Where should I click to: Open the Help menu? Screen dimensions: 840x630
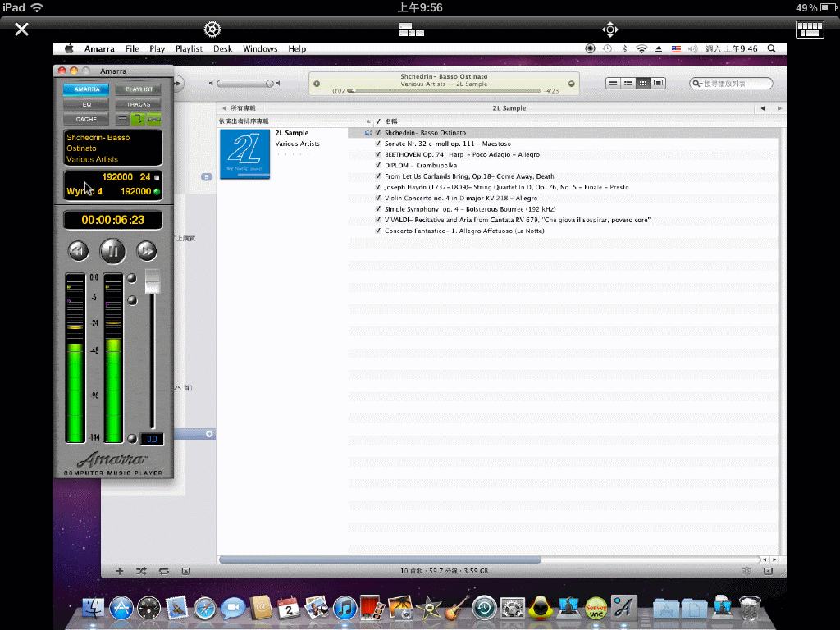point(297,48)
